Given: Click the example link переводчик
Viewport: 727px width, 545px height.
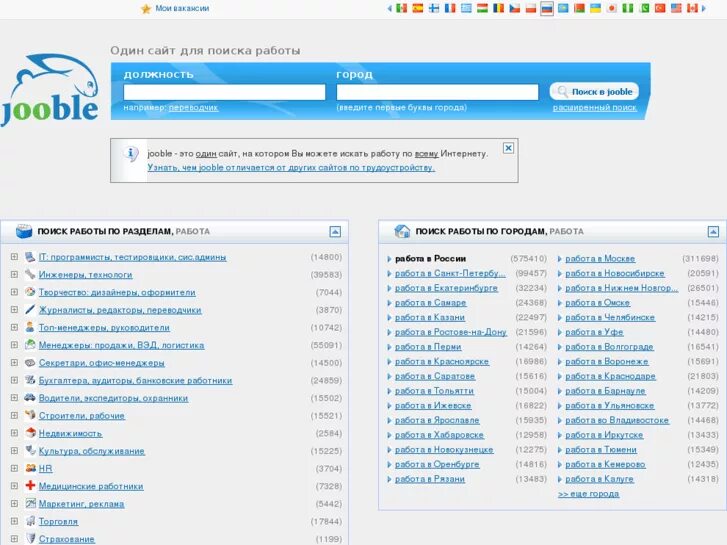Looking at the screenshot, I should [193, 108].
